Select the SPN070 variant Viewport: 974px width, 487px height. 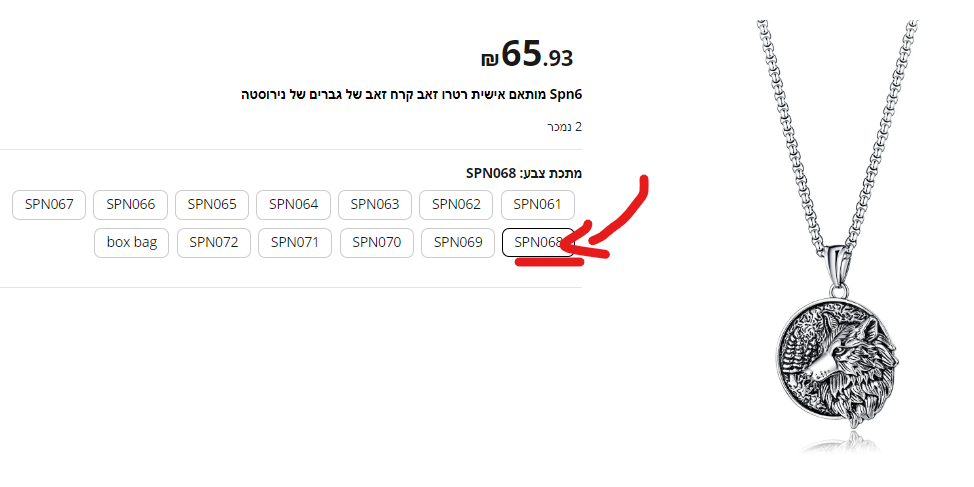[376, 242]
